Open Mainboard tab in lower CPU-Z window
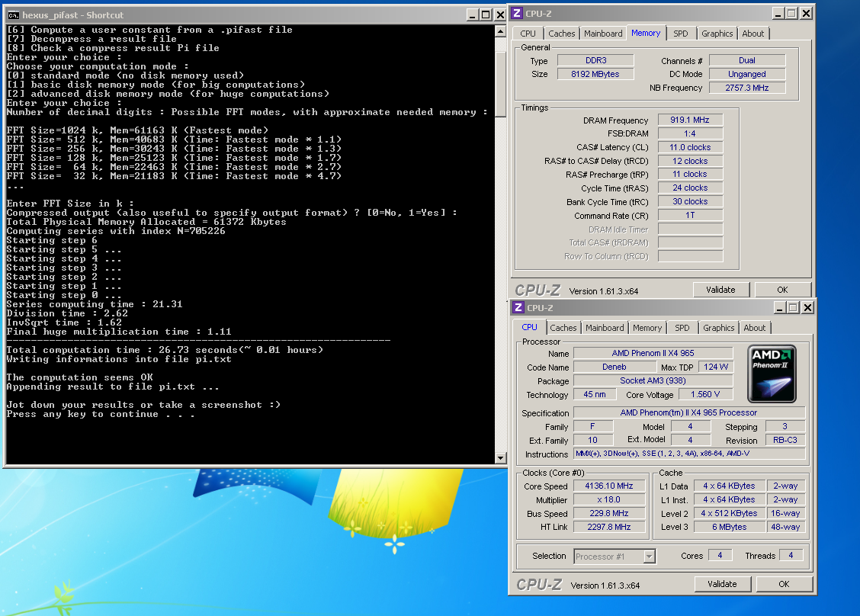 [x=605, y=328]
